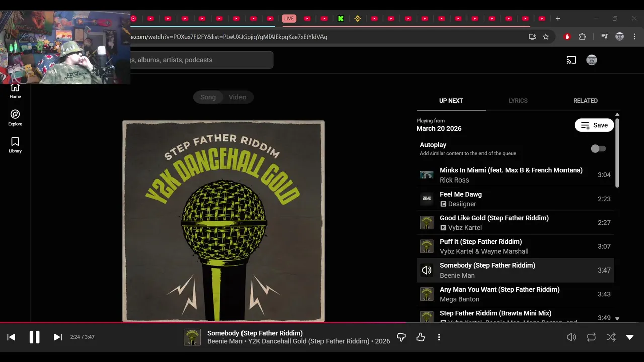The width and height of the screenshot is (644, 362).
Task: Click the large Y2K Dancehall Gold album art
Action: pyautogui.click(x=223, y=221)
